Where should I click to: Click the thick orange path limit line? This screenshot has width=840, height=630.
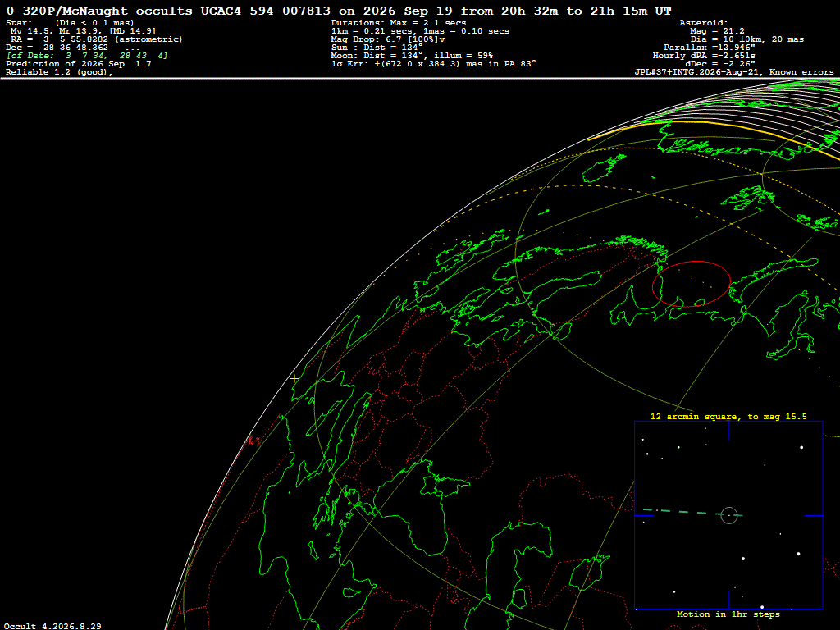pos(713,126)
